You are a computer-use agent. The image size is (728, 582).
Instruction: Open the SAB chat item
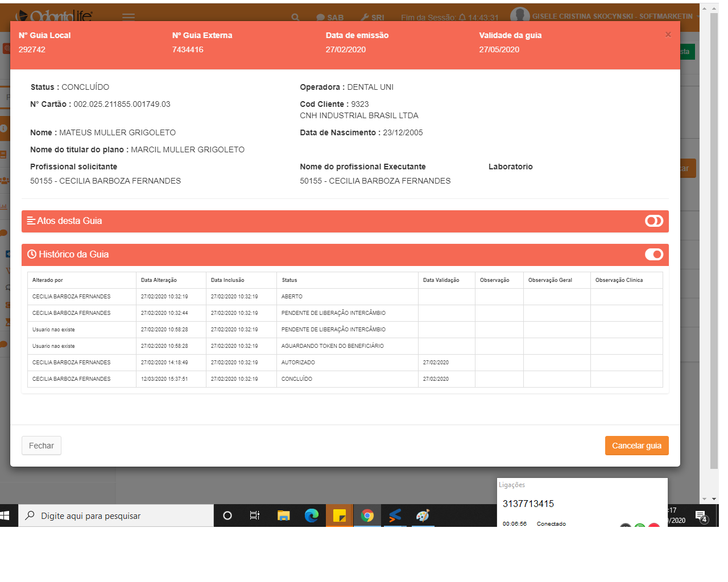[x=330, y=18]
